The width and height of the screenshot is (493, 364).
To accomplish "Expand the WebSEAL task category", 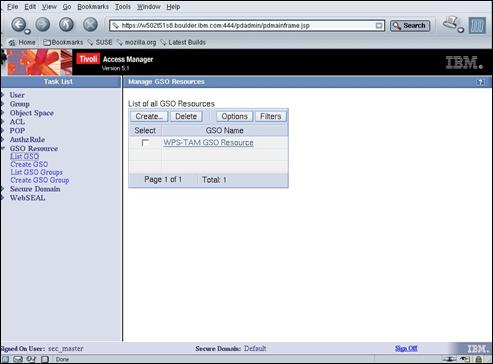I will click(x=2, y=198).
